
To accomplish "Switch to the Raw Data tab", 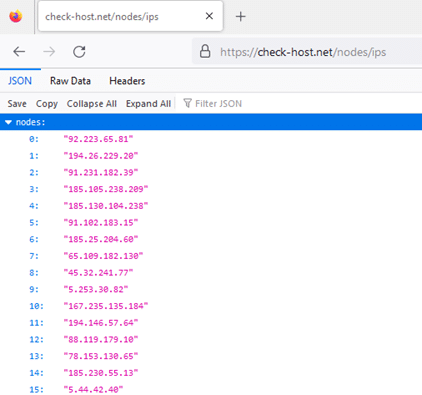I will coord(70,81).
